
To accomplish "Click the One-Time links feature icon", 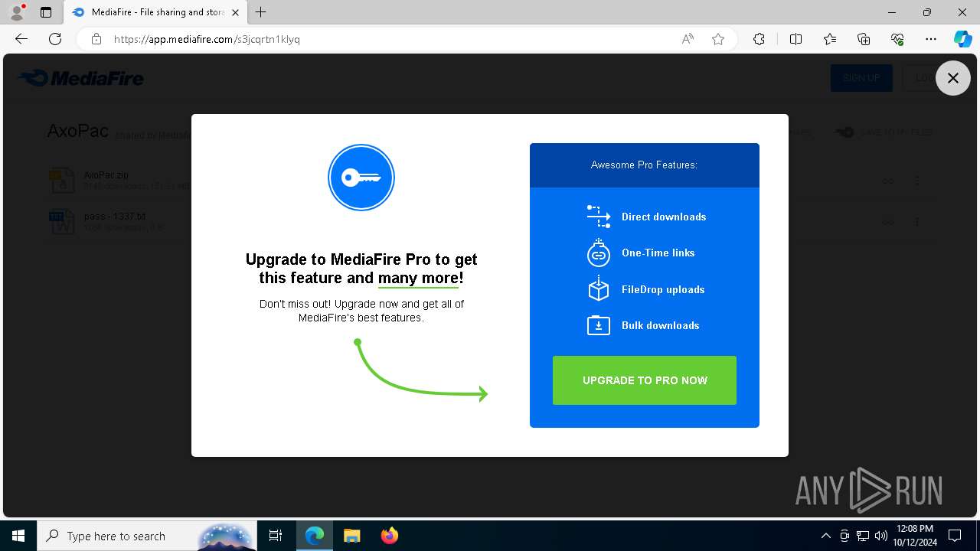I will click(599, 253).
